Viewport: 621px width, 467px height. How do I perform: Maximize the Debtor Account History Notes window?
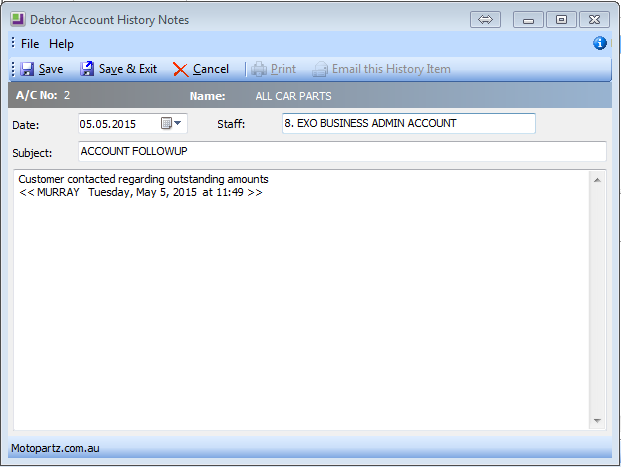tap(561, 19)
